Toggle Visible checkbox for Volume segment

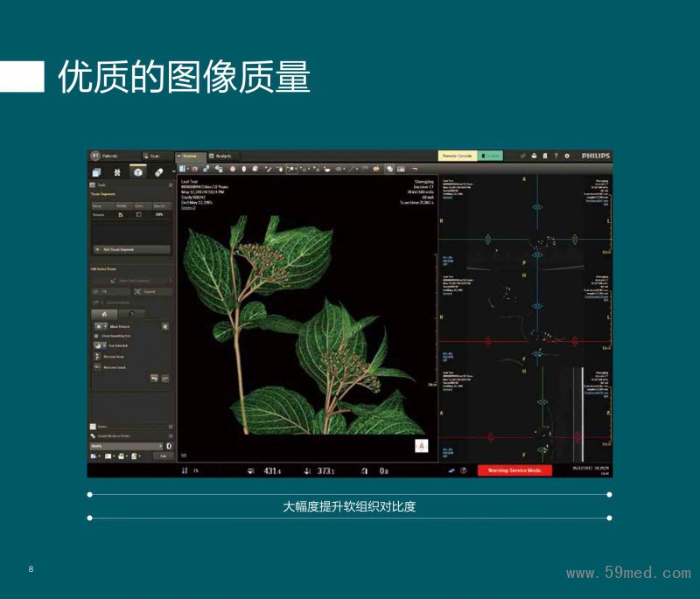tap(122, 214)
